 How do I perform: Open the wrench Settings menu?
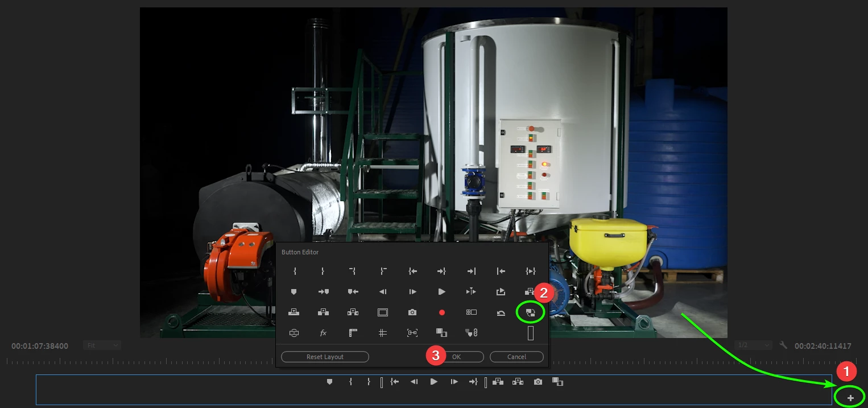pyautogui.click(x=783, y=345)
